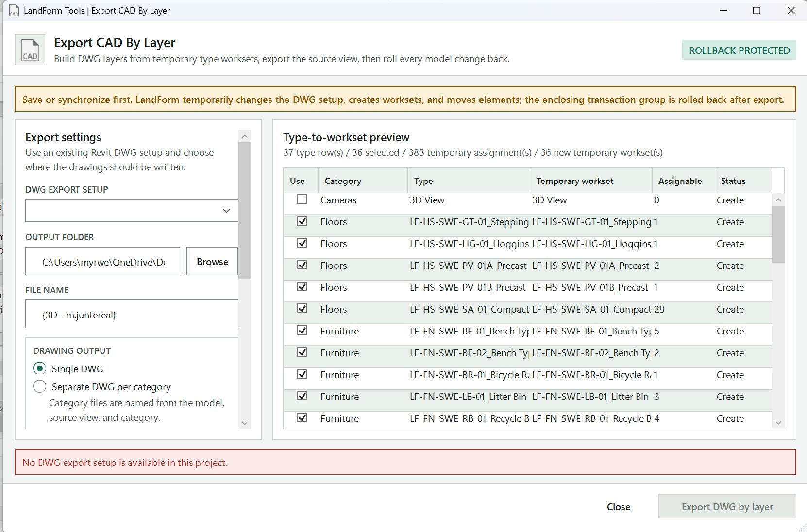Uncheck LF-FN-SWE-BR-01_Bicycle row checkbox
This screenshot has height=532, width=807.
[x=302, y=374]
